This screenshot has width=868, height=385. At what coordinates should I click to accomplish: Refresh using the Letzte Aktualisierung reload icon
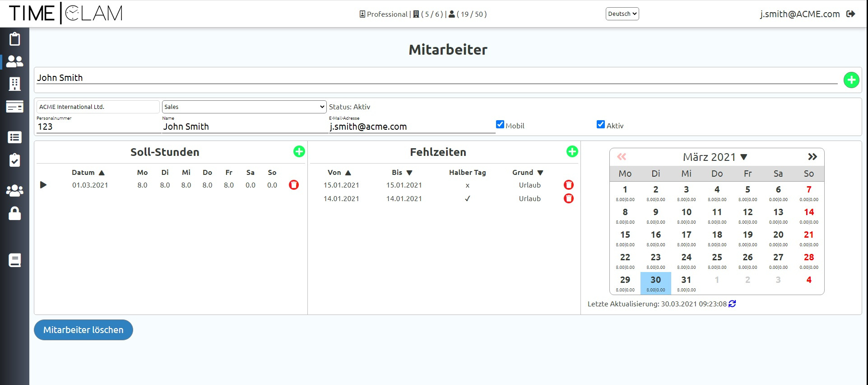[x=732, y=304]
